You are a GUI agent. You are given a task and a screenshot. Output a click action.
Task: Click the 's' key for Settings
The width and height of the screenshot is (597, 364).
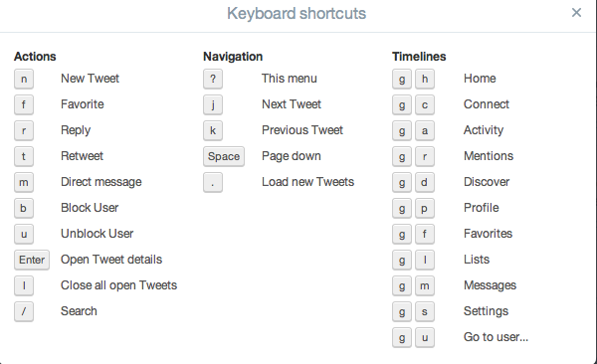pyautogui.click(x=425, y=312)
